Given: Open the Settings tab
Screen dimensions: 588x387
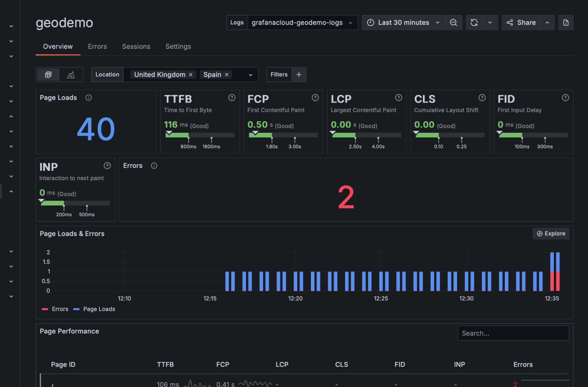Looking at the screenshot, I should coord(178,46).
